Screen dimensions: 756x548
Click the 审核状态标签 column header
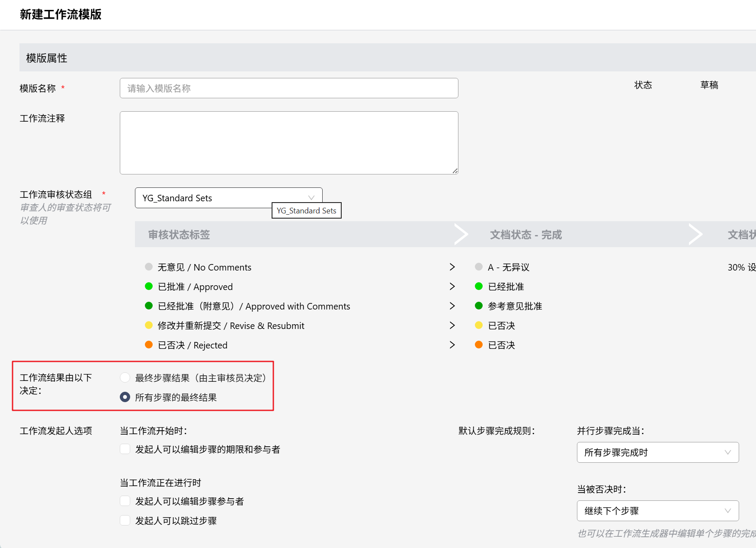click(x=179, y=235)
